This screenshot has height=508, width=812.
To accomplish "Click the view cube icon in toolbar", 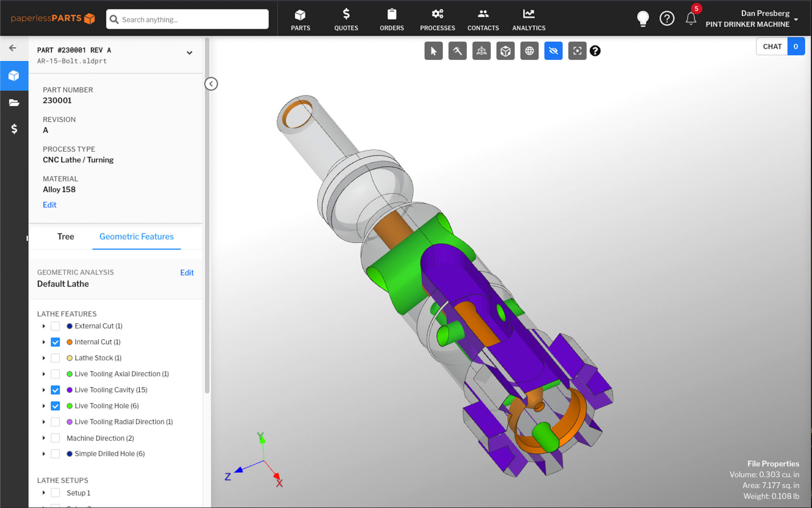I will point(505,51).
